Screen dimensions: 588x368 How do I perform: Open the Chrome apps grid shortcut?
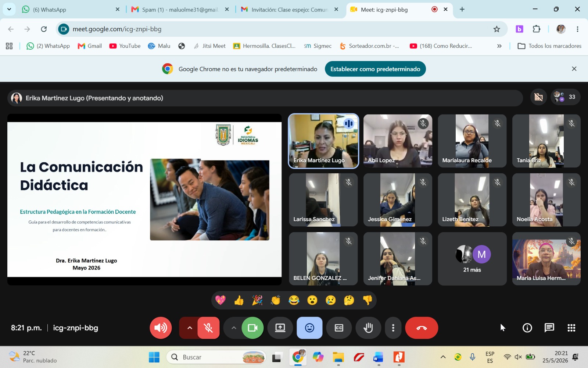(x=9, y=46)
